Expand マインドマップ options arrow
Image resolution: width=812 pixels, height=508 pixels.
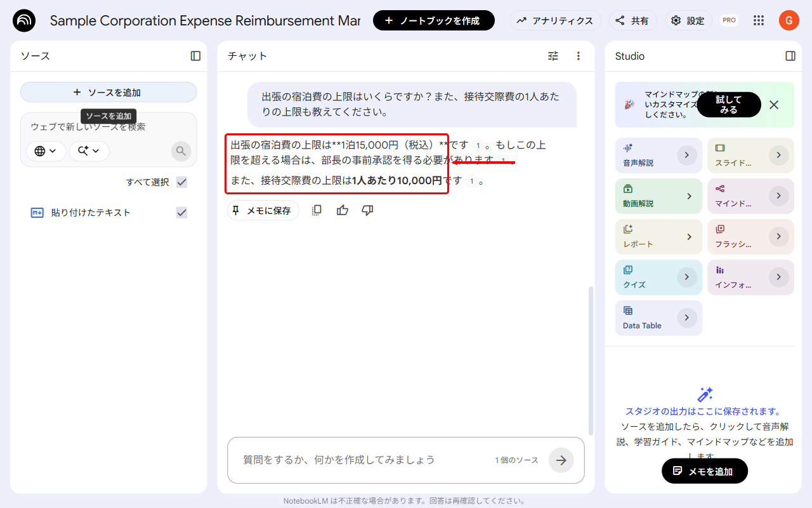779,196
